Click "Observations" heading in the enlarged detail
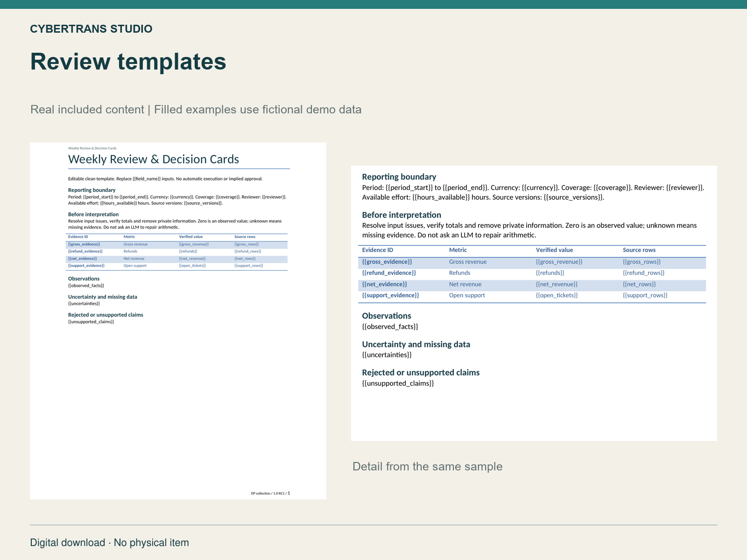The width and height of the screenshot is (747, 560). pyautogui.click(x=387, y=316)
